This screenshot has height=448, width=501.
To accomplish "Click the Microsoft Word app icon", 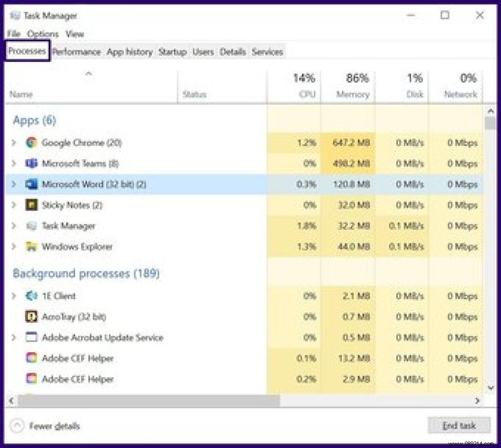I will tap(32, 184).
